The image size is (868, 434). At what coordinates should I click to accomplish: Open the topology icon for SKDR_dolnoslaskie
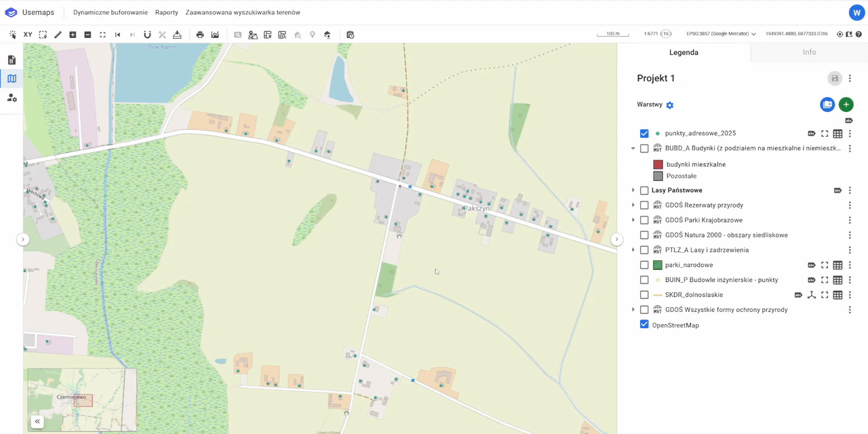click(x=811, y=295)
